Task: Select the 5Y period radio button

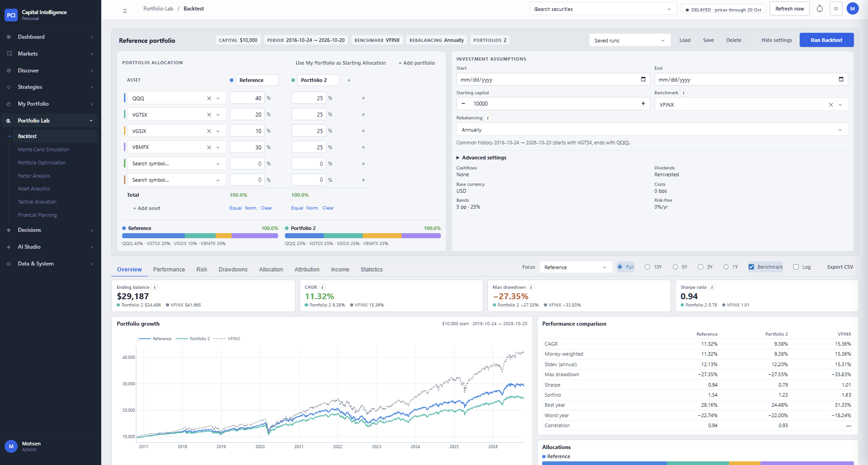Action: [675, 267]
